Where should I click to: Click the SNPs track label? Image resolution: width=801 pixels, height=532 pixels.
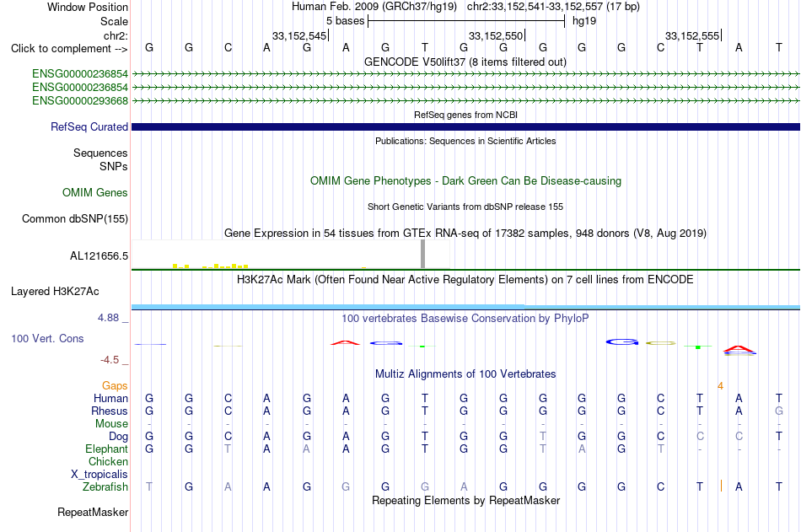[114, 166]
